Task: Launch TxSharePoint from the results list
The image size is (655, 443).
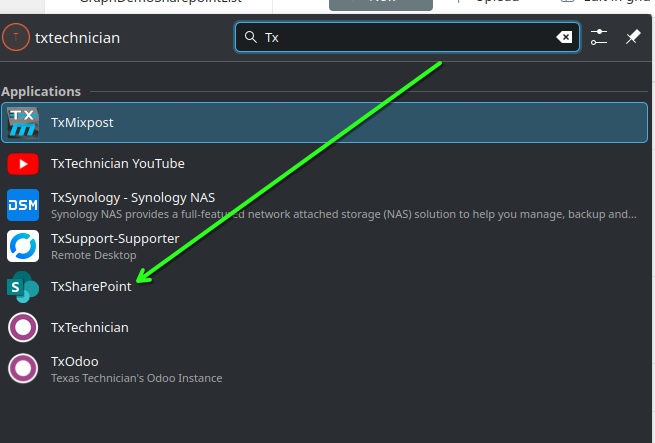Action: (x=91, y=286)
